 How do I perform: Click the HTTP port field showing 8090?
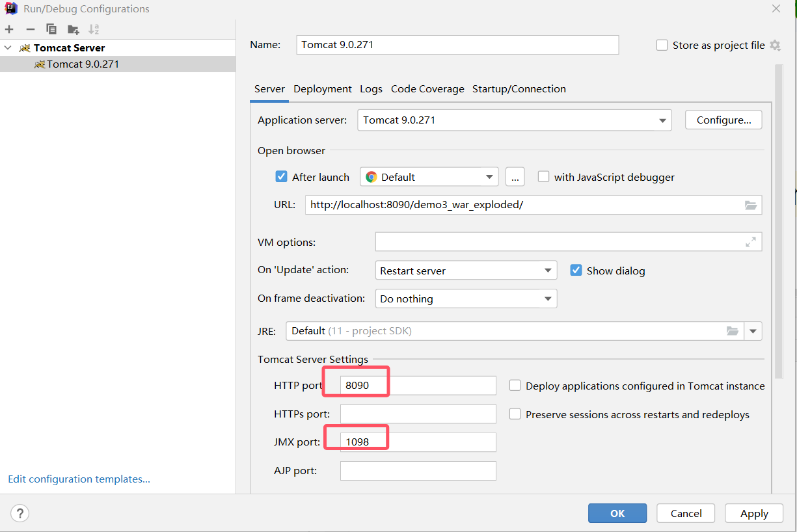(418, 386)
